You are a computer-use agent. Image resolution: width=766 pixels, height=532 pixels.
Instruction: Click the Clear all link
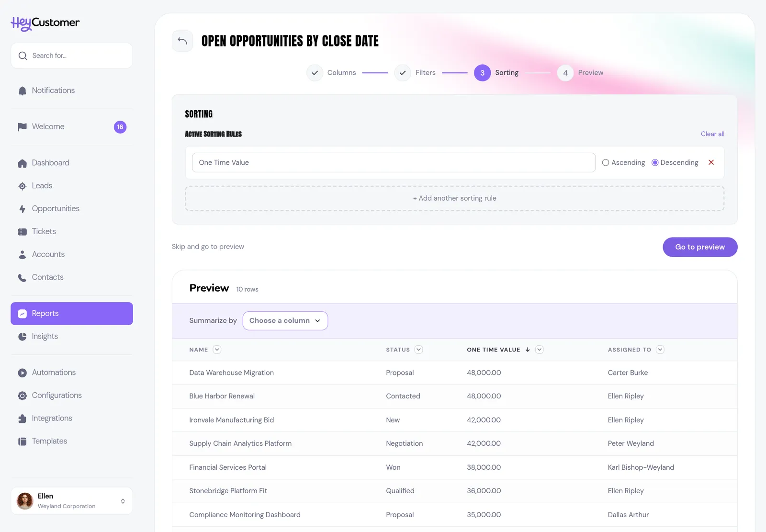712,134
